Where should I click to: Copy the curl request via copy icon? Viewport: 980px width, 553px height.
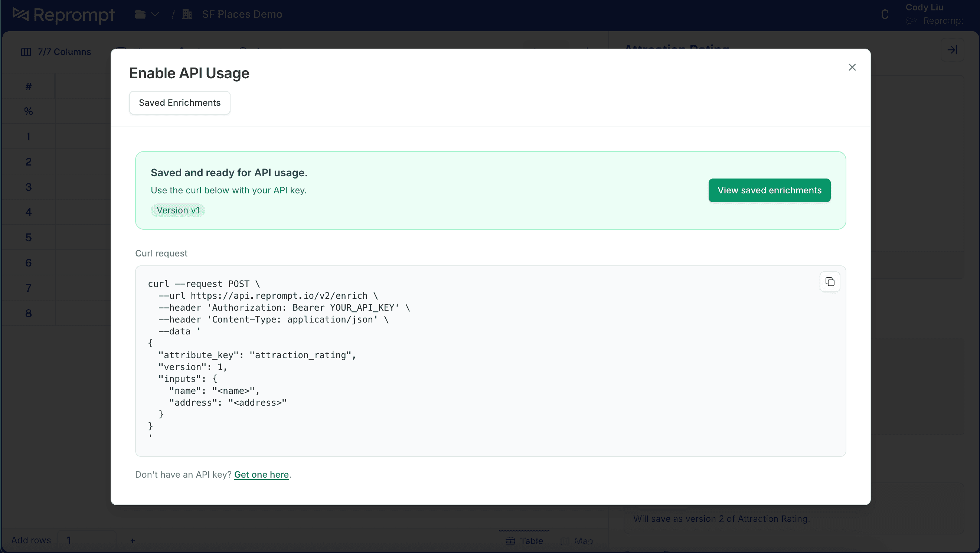[x=830, y=281]
